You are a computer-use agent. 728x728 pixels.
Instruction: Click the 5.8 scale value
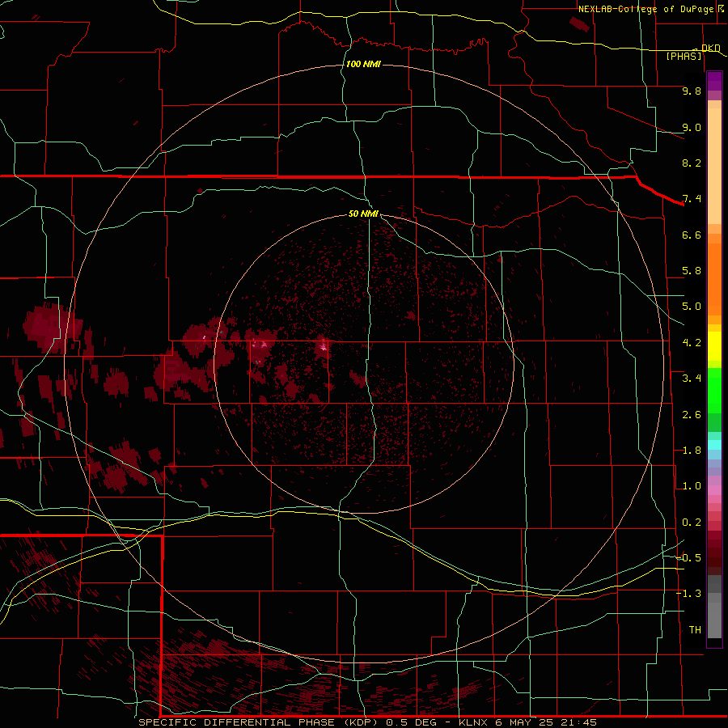[692, 271]
